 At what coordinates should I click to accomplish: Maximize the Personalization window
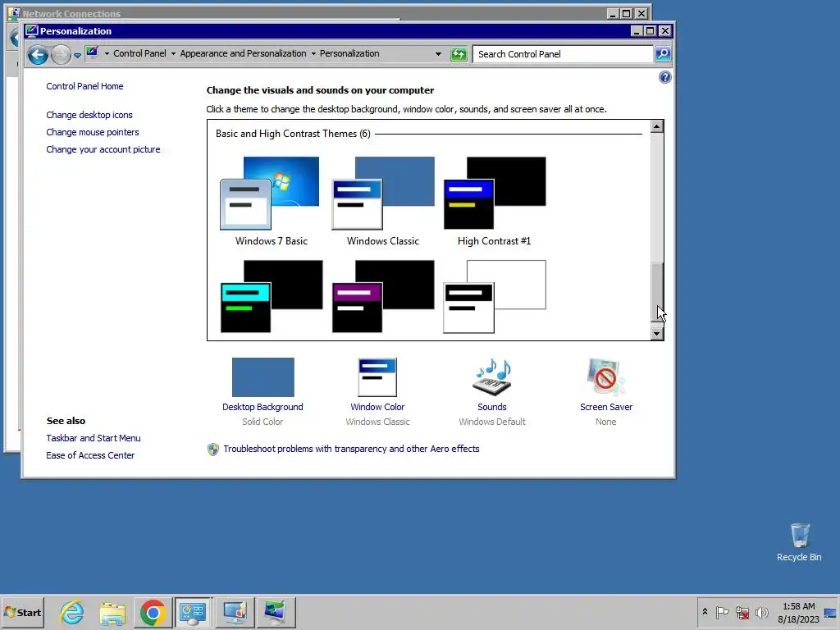(650, 31)
